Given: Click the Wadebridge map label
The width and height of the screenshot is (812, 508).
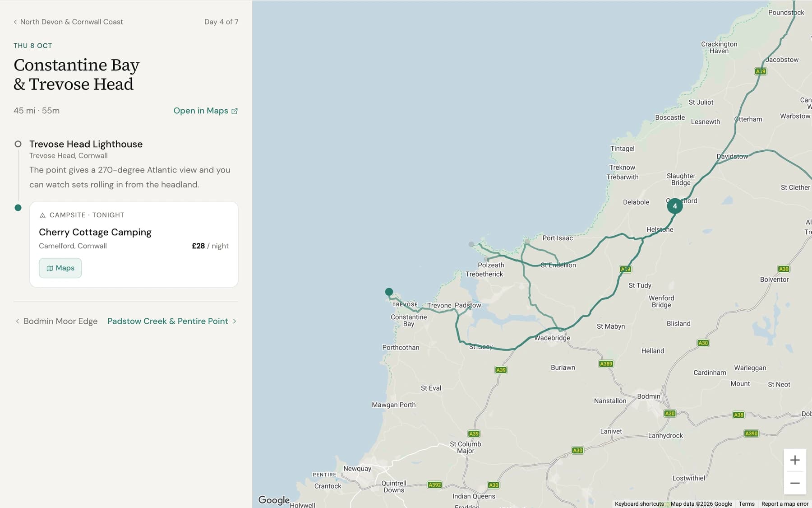Looking at the screenshot, I should (x=552, y=338).
